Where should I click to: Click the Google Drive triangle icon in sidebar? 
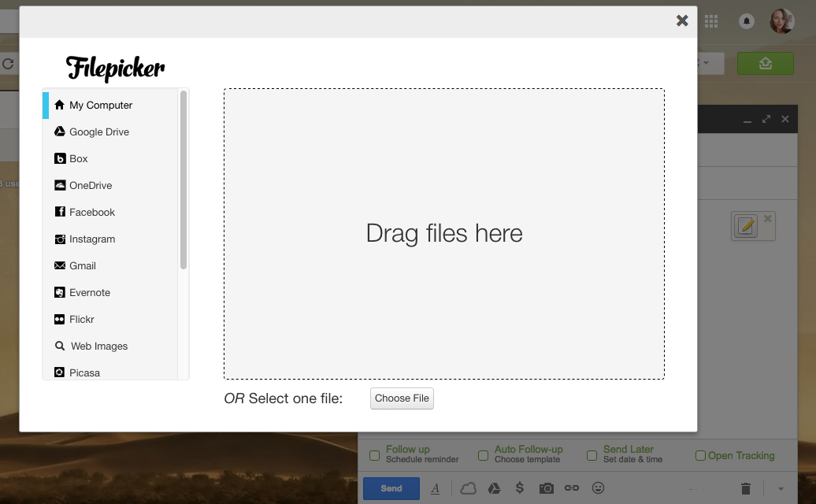pyautogui.click(x=60, y=132)
